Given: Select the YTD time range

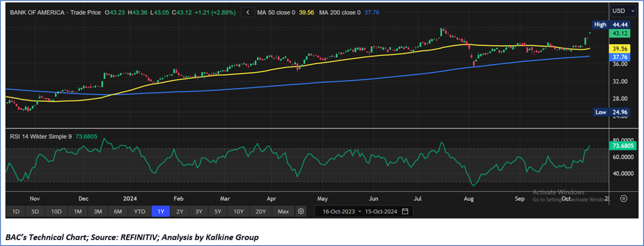Looking at the screenshot, I should tap(139, 211).
